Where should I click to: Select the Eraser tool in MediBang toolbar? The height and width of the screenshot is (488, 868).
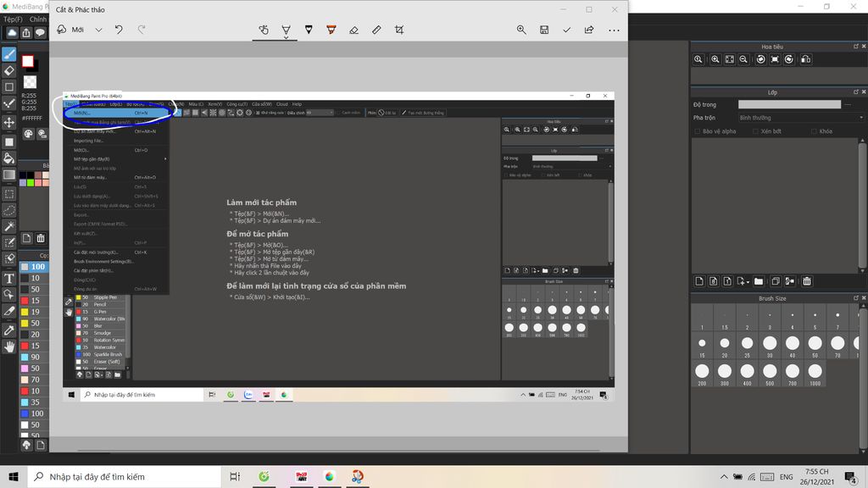pyautogui.click(x=8, y=70)
